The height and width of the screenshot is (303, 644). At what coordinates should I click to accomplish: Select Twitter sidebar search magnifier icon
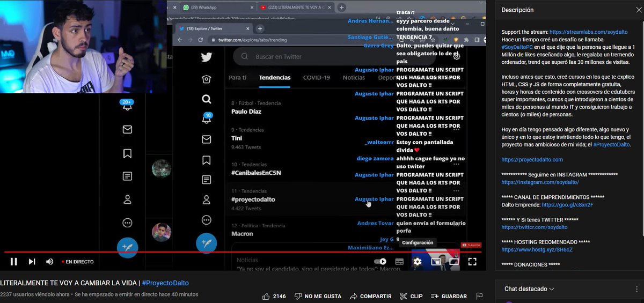(x=207, y=99)
